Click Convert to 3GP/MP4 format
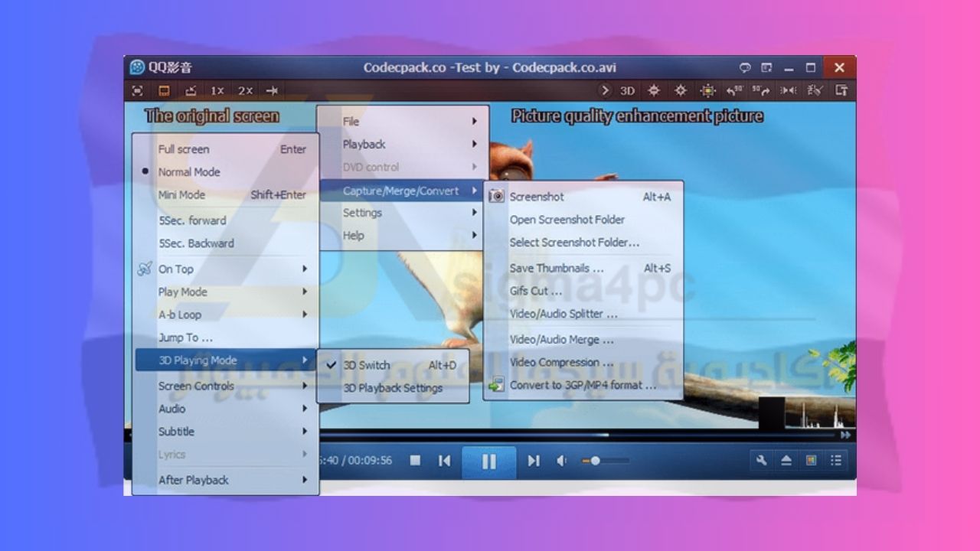The image size is (980, 551). [583, 385]
